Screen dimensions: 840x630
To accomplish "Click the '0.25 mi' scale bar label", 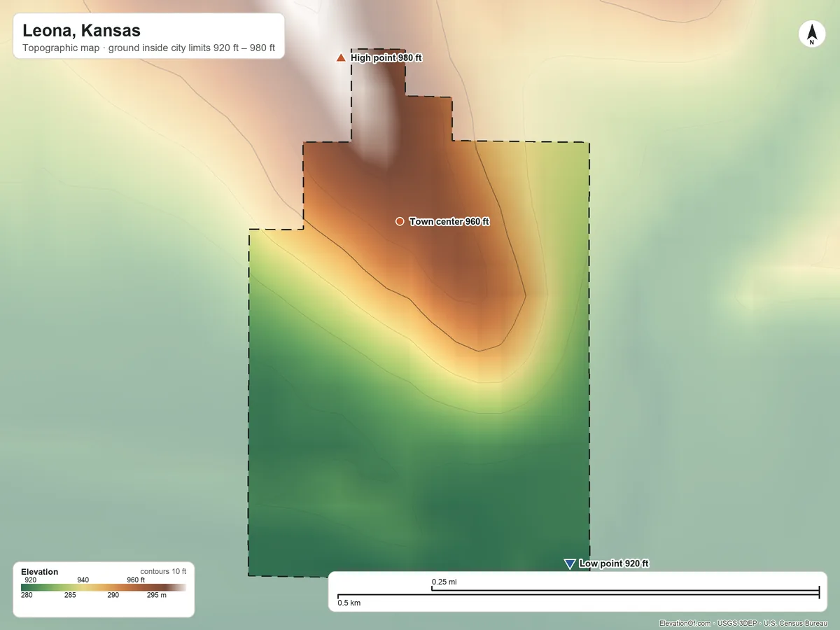I will (444, 582).
